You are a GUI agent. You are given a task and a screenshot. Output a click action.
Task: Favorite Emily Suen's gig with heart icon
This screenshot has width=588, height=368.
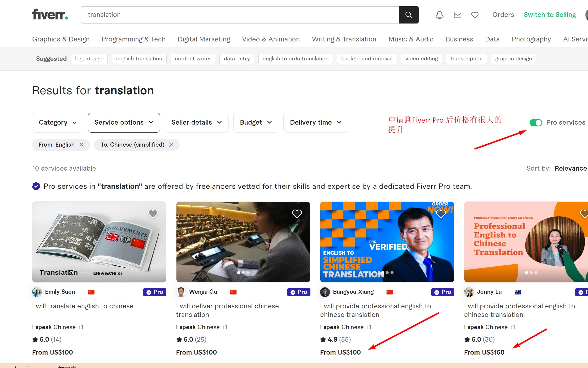click(153, 214)
